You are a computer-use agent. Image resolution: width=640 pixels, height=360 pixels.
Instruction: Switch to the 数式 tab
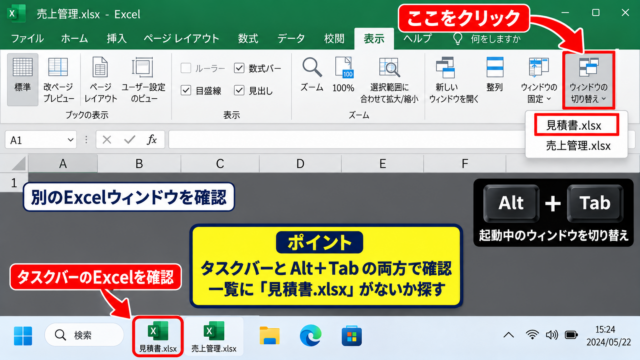(x=248, y=39)
